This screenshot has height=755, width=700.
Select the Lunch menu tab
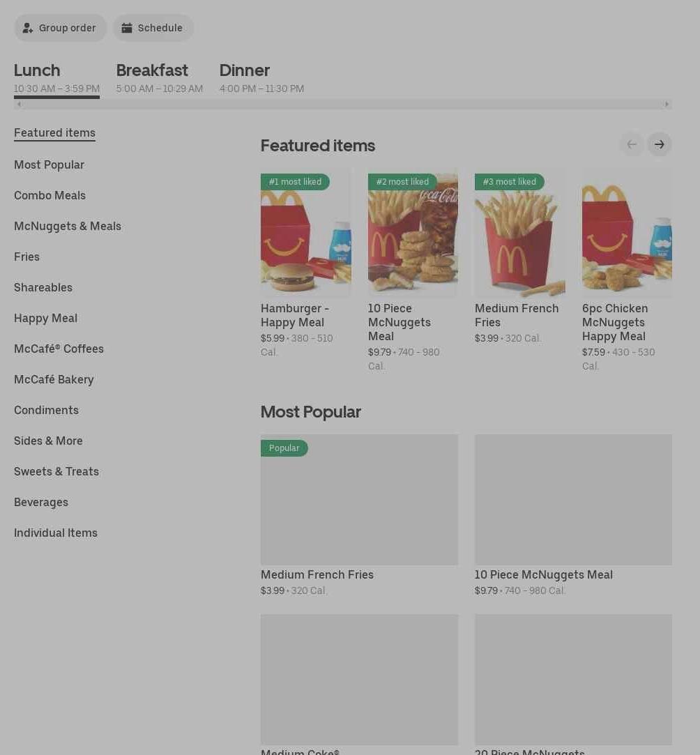(x=56, y=78)
